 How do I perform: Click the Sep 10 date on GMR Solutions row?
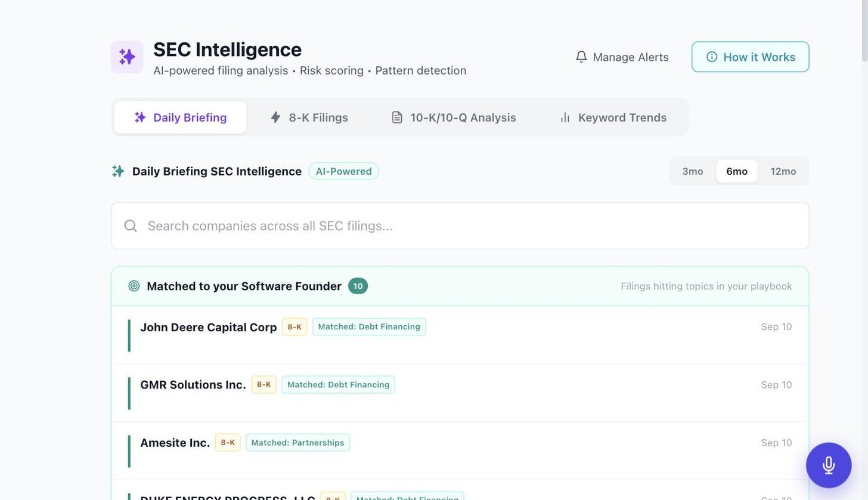tap(776, 385)
